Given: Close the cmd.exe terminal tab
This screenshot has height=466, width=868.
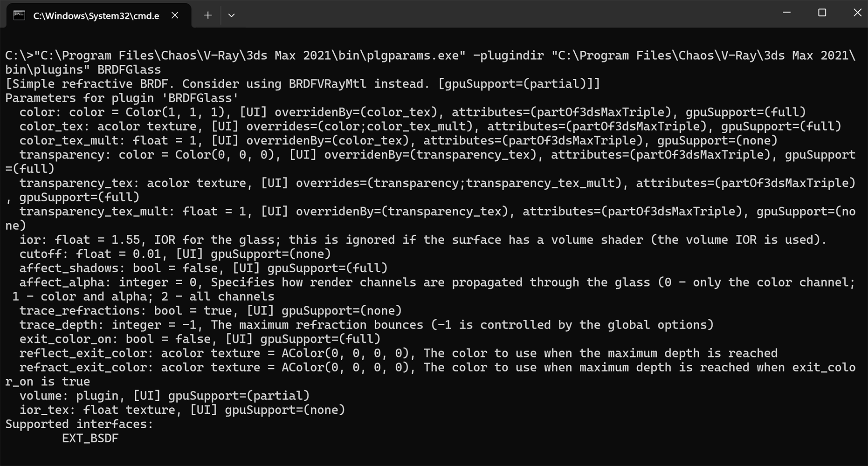Looking at the screenshot, I should [x=175, y=15].
